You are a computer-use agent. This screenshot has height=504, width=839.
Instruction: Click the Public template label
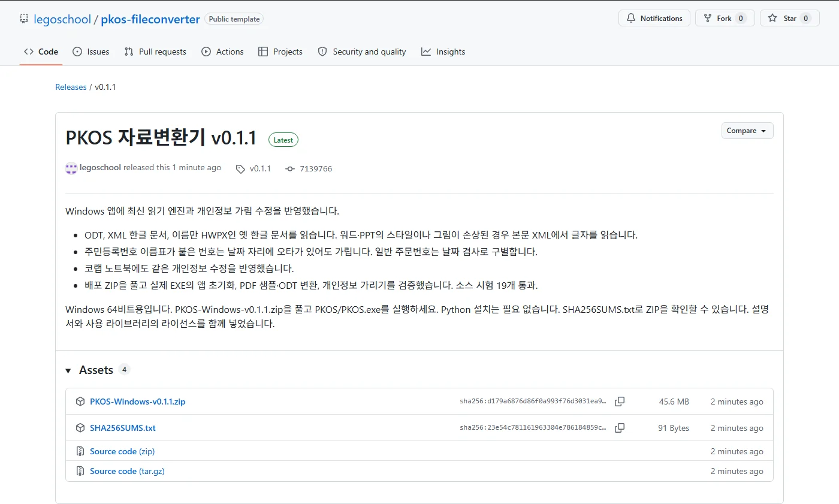click(x=234, y=19)
